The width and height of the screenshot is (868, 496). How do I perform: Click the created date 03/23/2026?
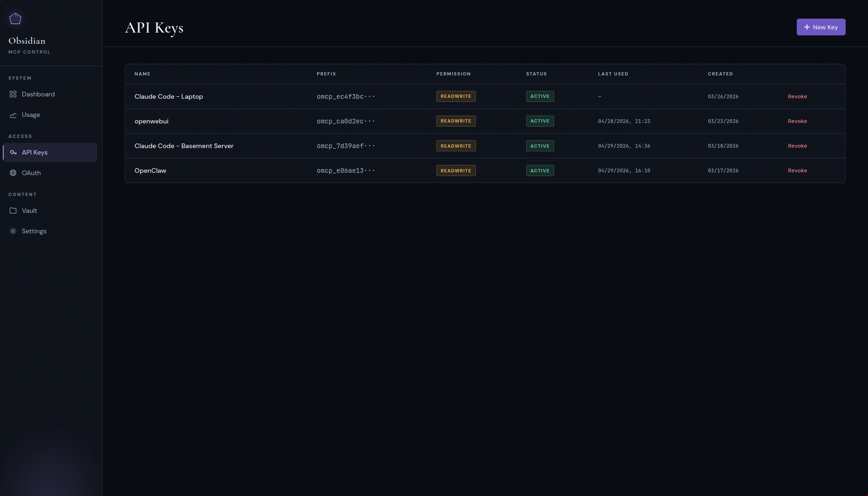tap(723, 121)
